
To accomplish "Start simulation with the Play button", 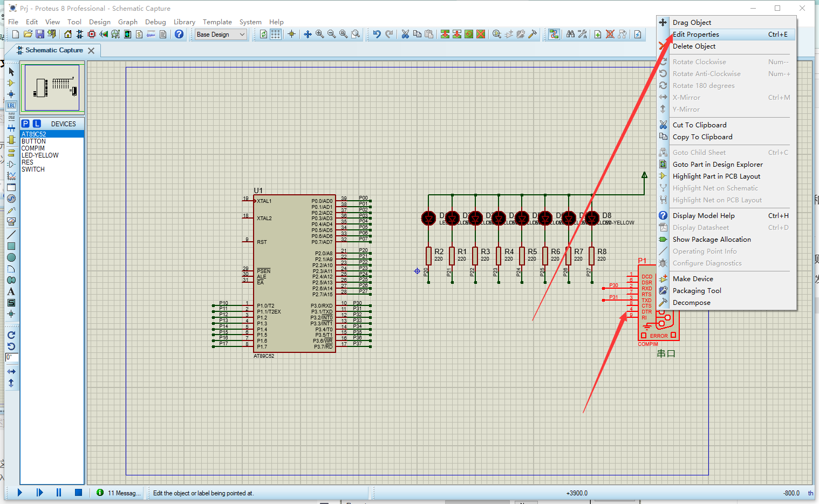I will (x=20, y=492).
